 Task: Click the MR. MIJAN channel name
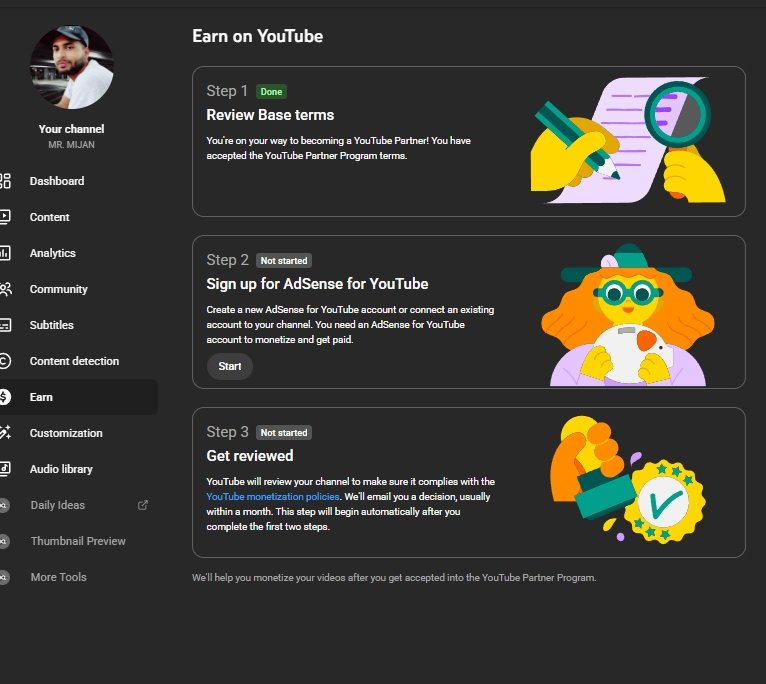pos(71,145)
